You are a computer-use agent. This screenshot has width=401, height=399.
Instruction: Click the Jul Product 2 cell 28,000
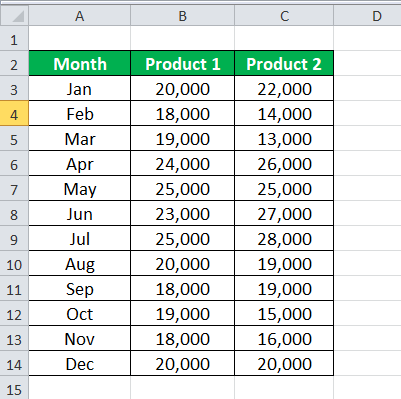pos(284,238)
